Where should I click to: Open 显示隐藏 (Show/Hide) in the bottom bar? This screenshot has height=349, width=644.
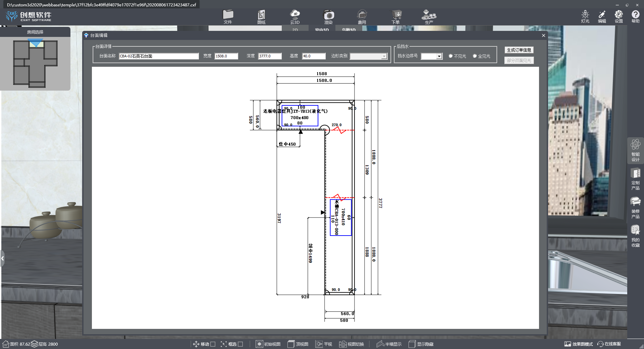coord(421,344)
